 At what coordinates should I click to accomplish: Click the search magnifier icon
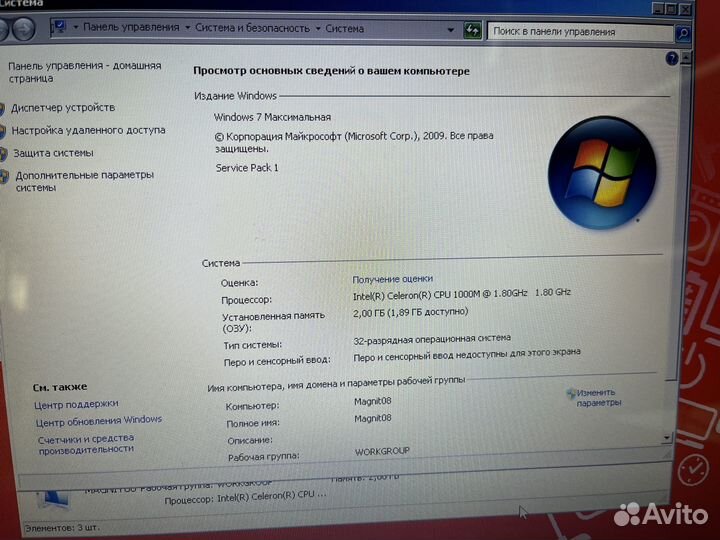tap(683, 33)
